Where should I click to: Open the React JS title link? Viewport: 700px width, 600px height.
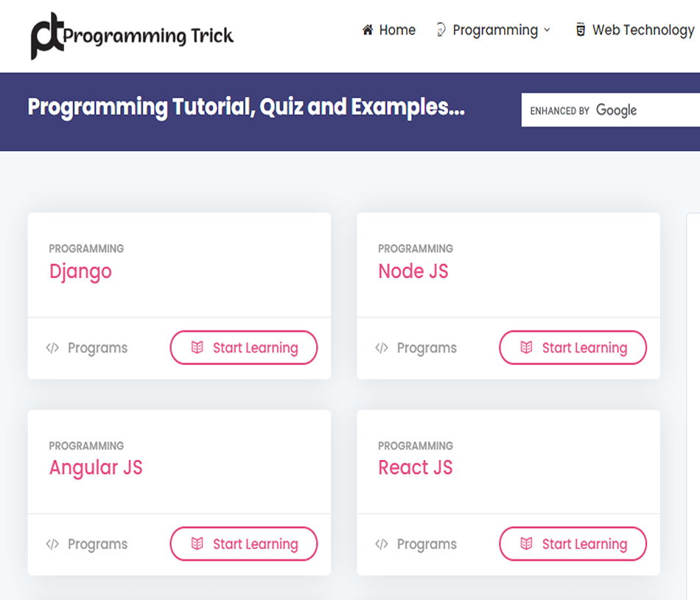tap(415, 467)
